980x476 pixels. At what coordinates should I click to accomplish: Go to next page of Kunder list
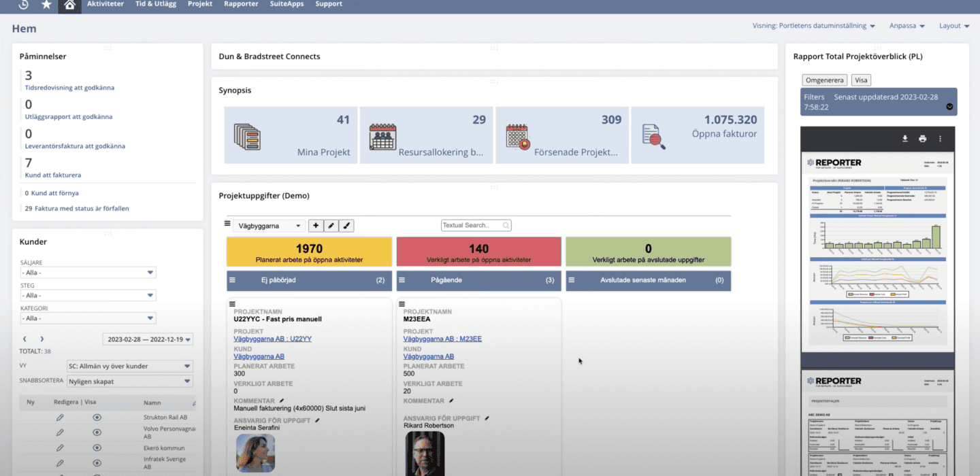(42, 339)
